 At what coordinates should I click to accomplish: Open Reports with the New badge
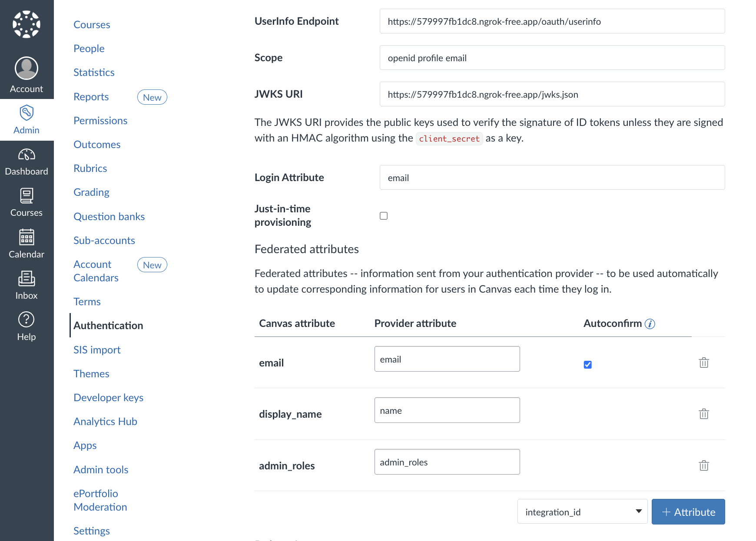click(91, 96)
